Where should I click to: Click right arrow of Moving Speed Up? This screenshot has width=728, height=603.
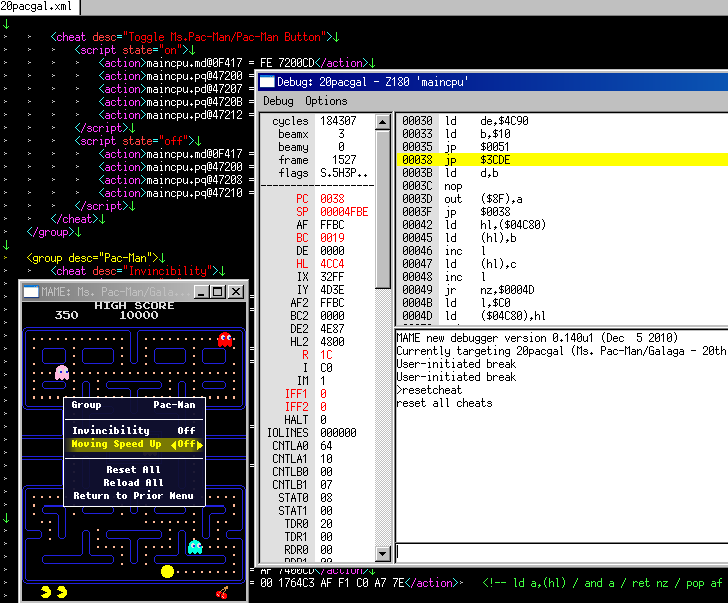(200, 445)
